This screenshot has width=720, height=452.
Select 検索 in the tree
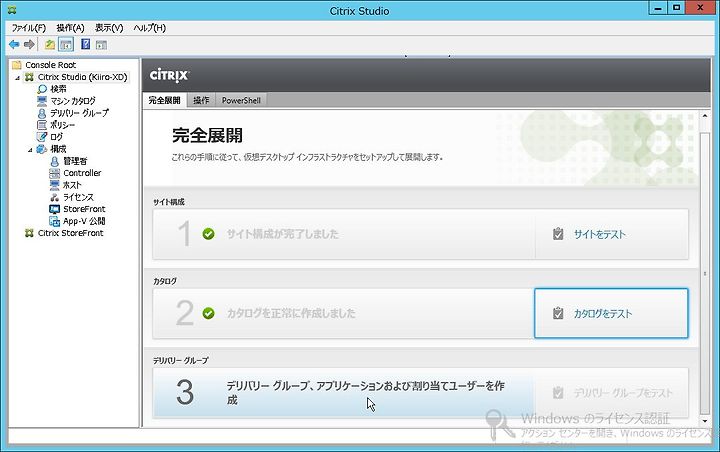pos(58,89)
